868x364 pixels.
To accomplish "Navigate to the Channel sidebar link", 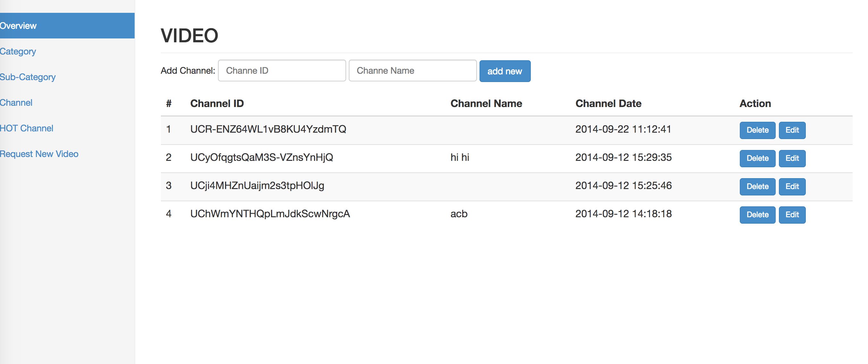I will (x=16, y=102).
